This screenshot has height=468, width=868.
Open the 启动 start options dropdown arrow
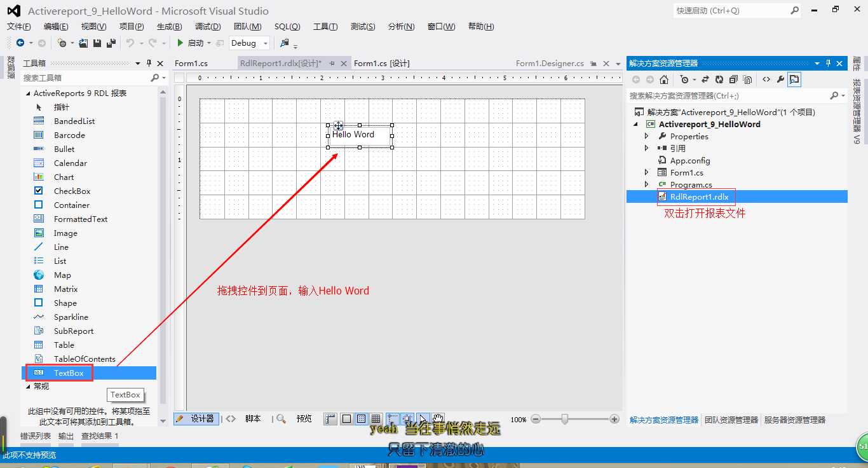(209, 43)
